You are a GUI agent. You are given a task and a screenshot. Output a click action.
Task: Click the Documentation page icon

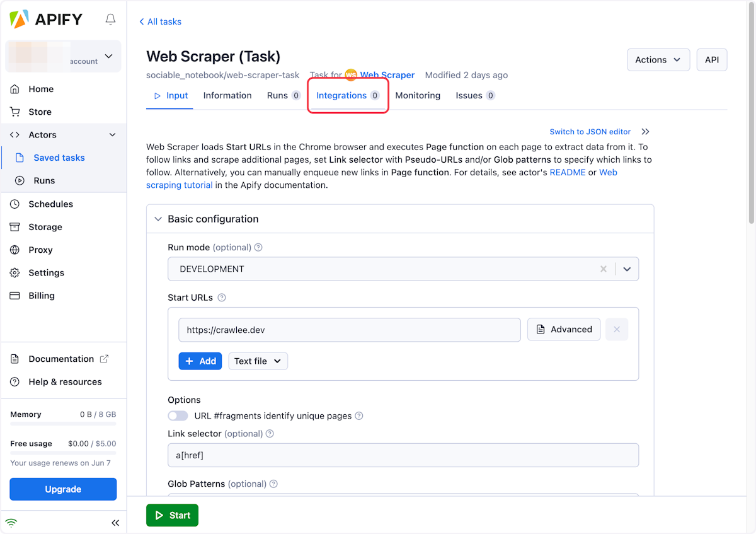(x=15, y=359)
